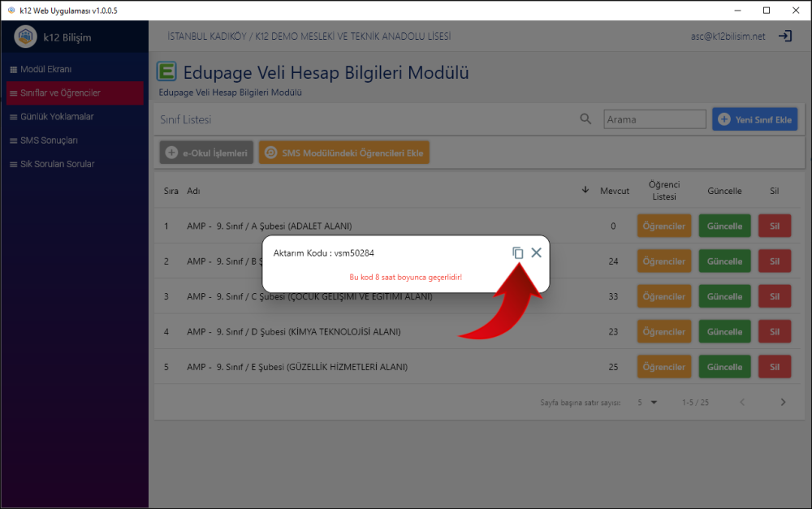Click the Sıra column header
The height and width of the screenshot is (509, 812).
point(171,191)
